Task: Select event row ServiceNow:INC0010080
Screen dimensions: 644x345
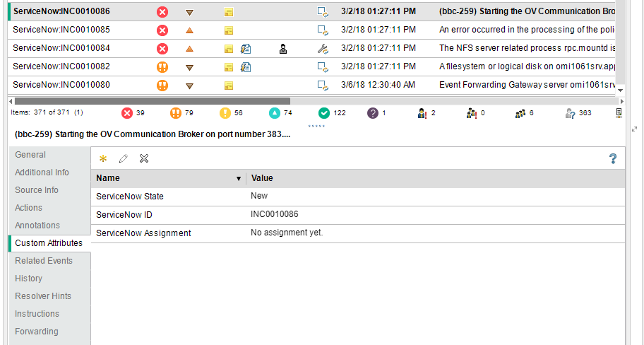Action: (x=311, y=85)
